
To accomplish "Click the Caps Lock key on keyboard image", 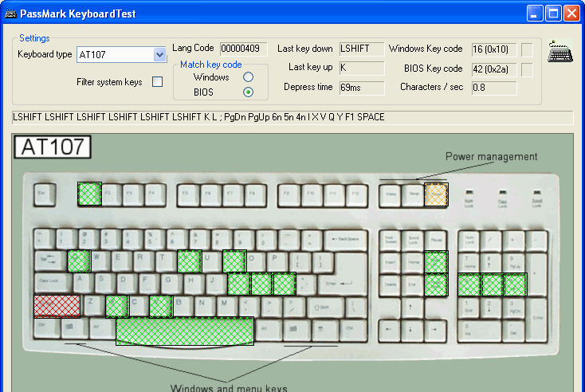I will pos(53,284).
